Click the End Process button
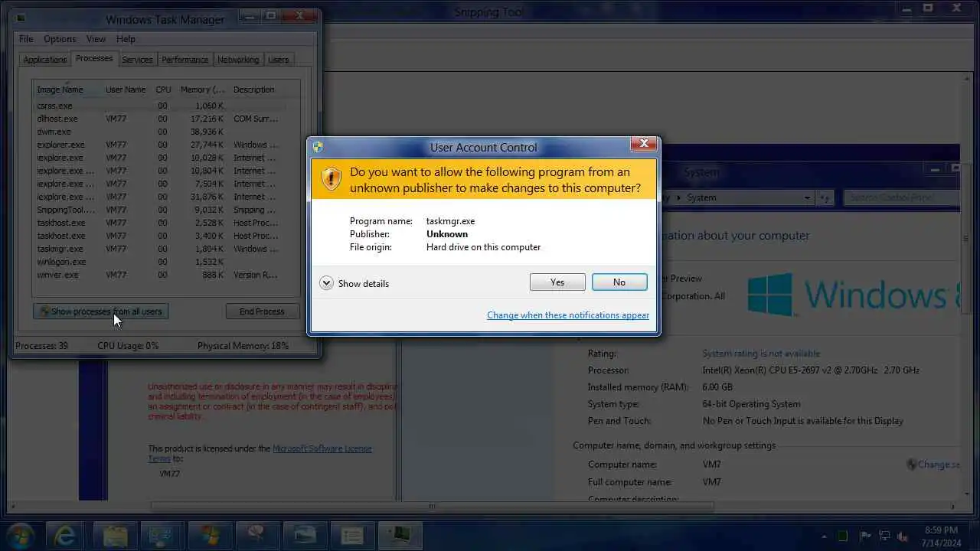Screen dimensions: 980x551 point(262,311)
